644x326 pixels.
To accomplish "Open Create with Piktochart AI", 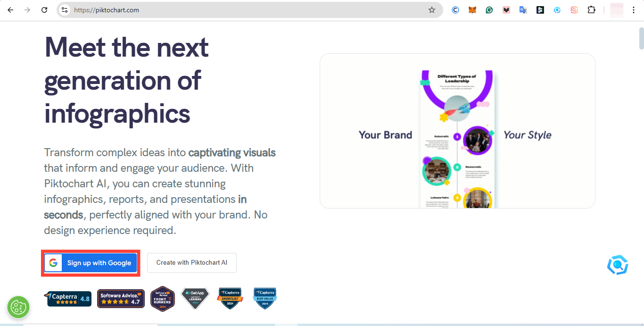I will tap(191, 263).
